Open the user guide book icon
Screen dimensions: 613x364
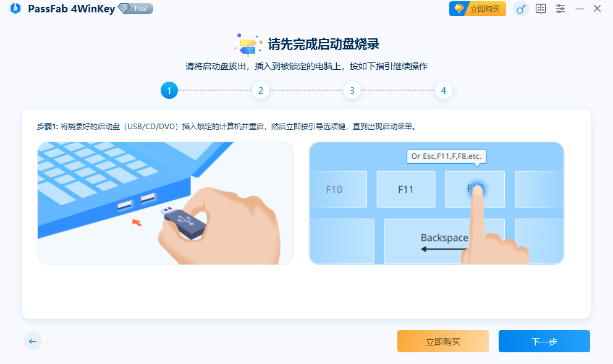click(x=541, y=9)
